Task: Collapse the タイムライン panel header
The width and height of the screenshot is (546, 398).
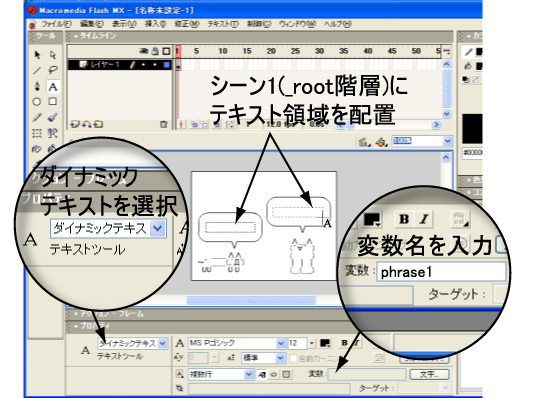Action: [x=95, y=36]
